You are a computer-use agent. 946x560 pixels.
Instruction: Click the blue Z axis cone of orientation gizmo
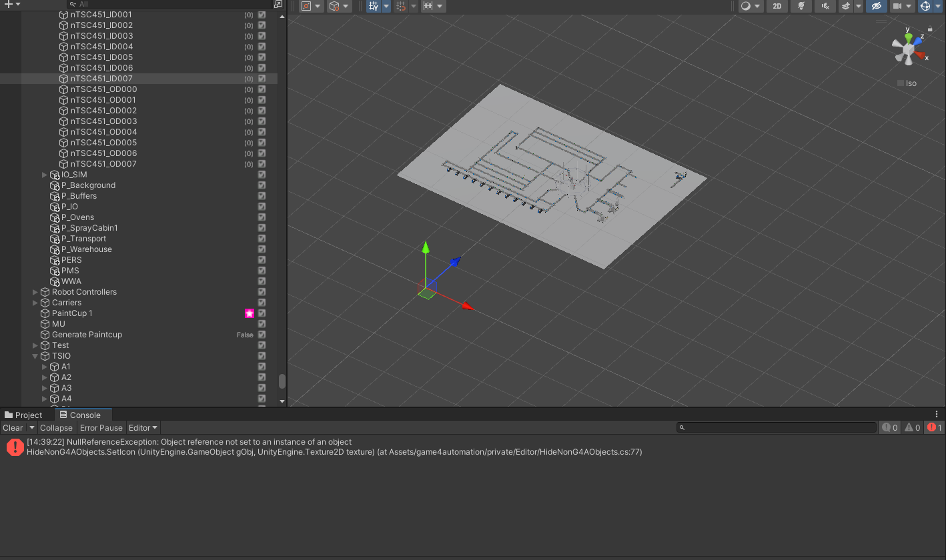pos(918,41)
